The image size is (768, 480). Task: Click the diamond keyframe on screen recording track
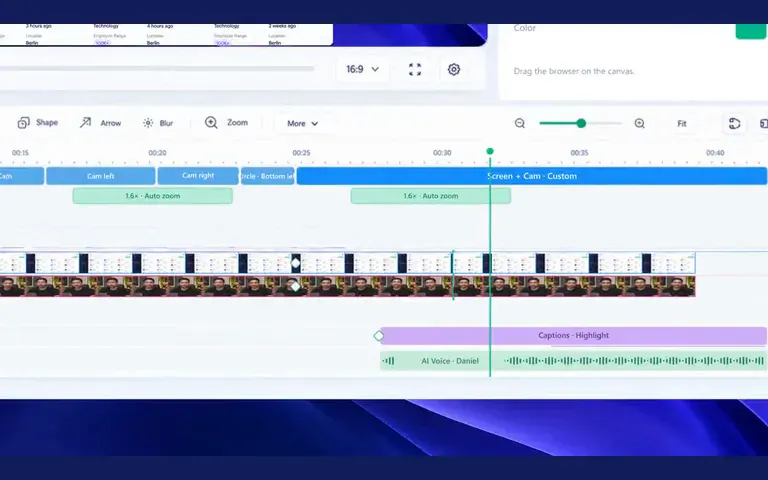[295, 263]
